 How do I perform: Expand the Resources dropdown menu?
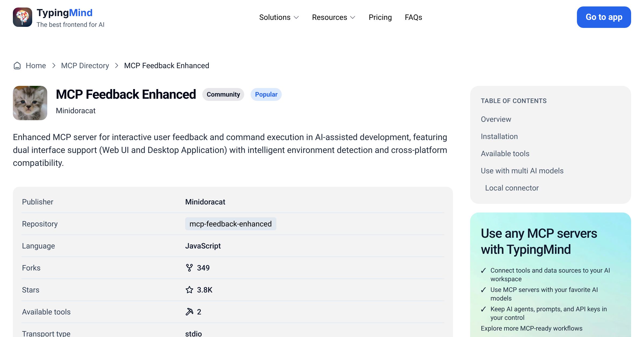pos(334,17)
